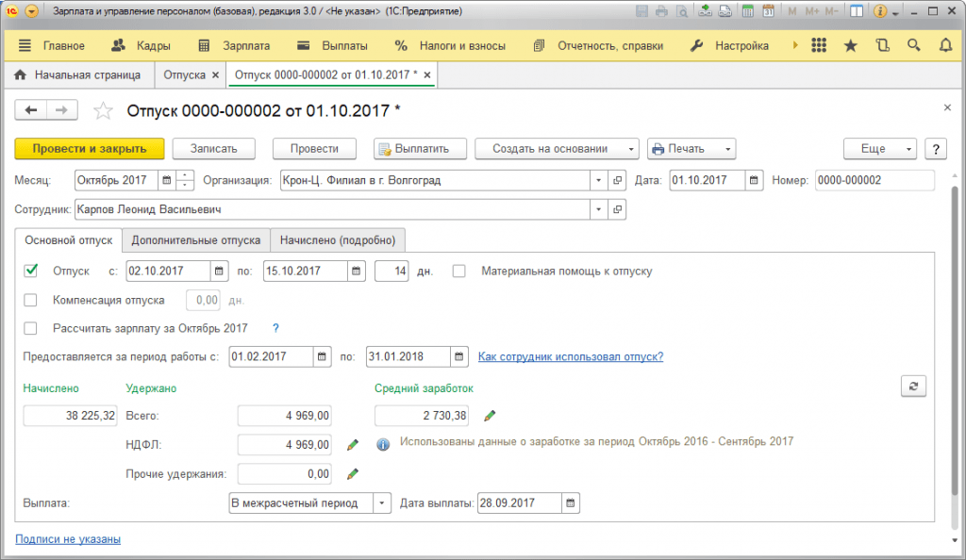Enable Компенсация отпуска checkbox
Screen dimensions: 966x560
coord(31,301)
